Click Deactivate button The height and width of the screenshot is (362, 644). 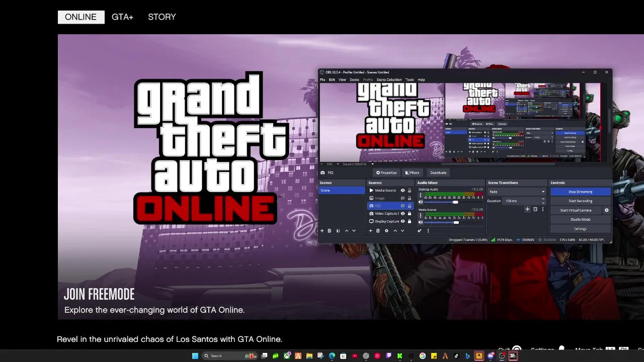(x=438, y=172)
